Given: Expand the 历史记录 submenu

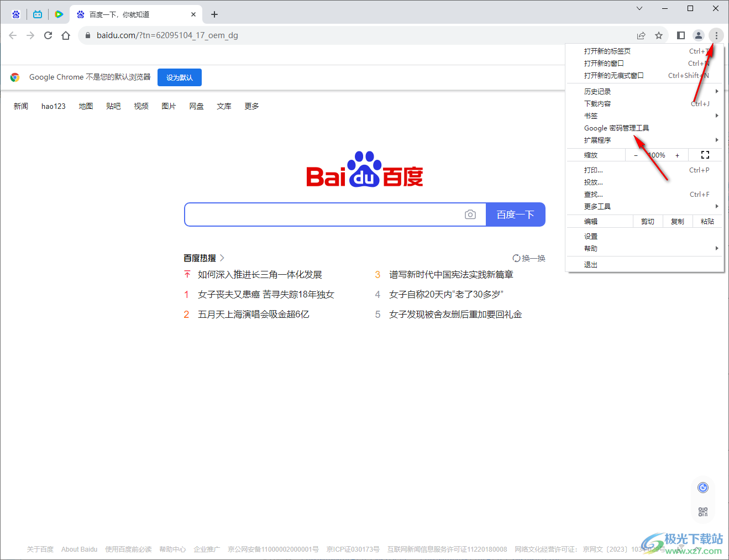Looking at the screenshot, I should (645, 91).
